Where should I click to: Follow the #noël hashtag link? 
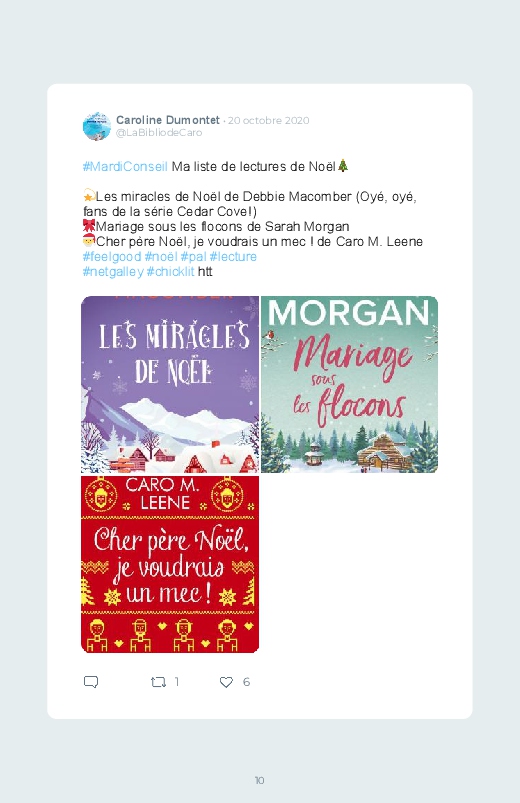point(161,256)
